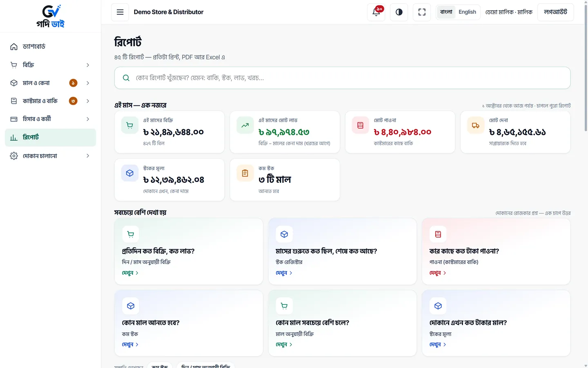Open the hamburger sidebar menu
This screenshot has width=588, height=368.
click(x=120, y=12)
